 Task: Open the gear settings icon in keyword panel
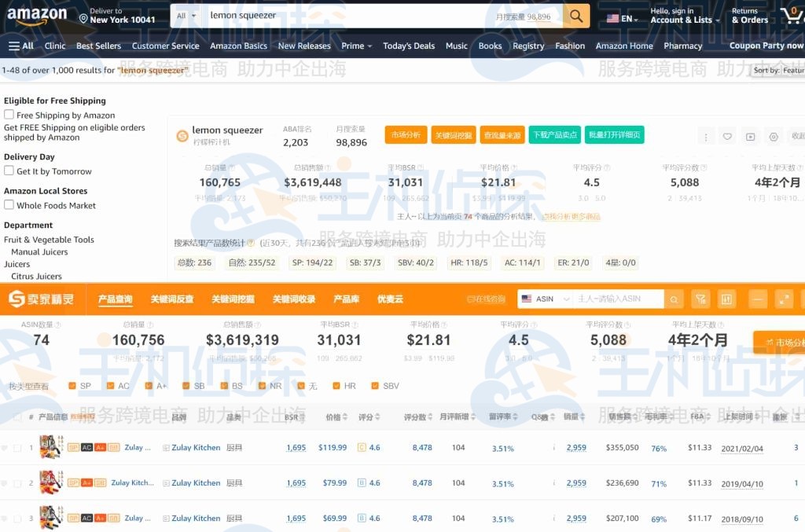[x=774, y=137]
